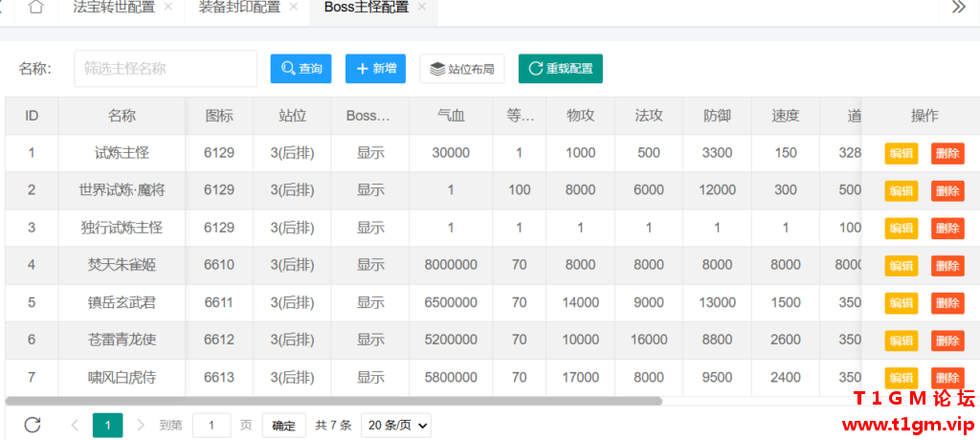Close the 装备封印配置 tab
The width and height of the screenshot is (980, 440).
click(x=293, y=7)
